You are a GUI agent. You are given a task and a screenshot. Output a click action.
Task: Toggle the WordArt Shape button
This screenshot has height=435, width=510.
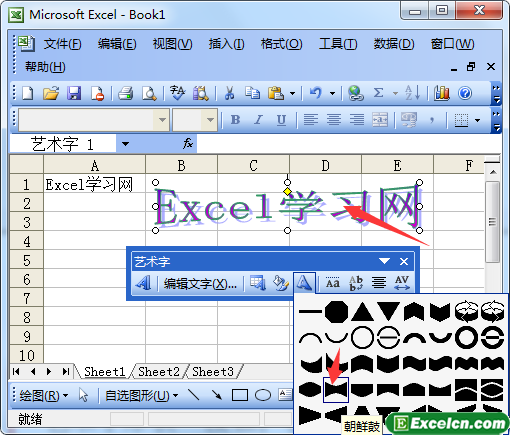pyautogui.click(x=304, y=284)
